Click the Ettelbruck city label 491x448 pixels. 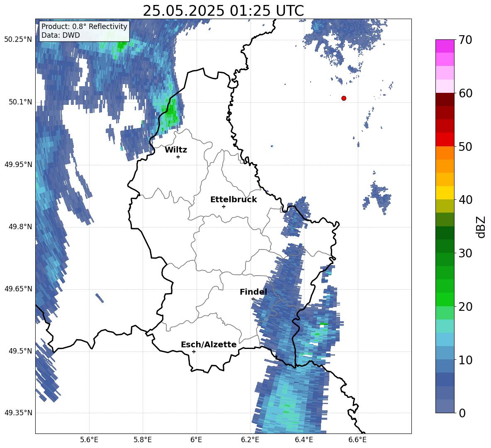point(233,200)
